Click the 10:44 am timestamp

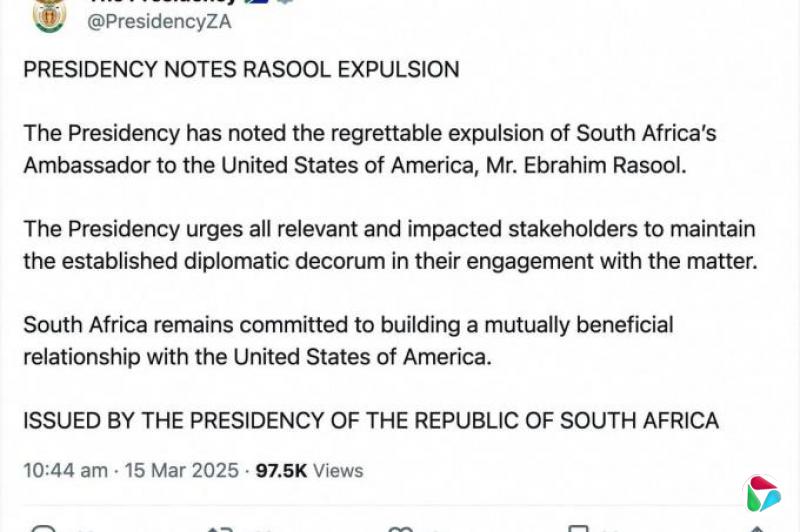pyautogui.click(x=65, y=470)
